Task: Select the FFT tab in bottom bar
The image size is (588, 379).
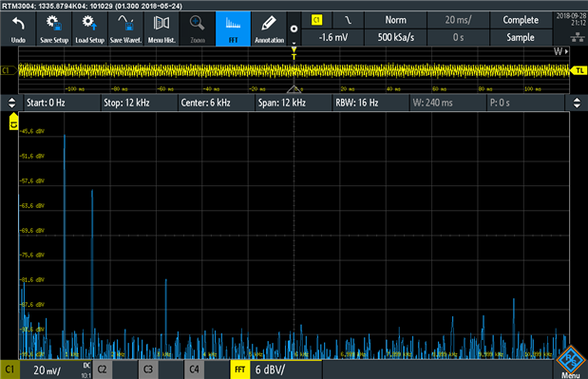Action: click(x=240, y=370)
